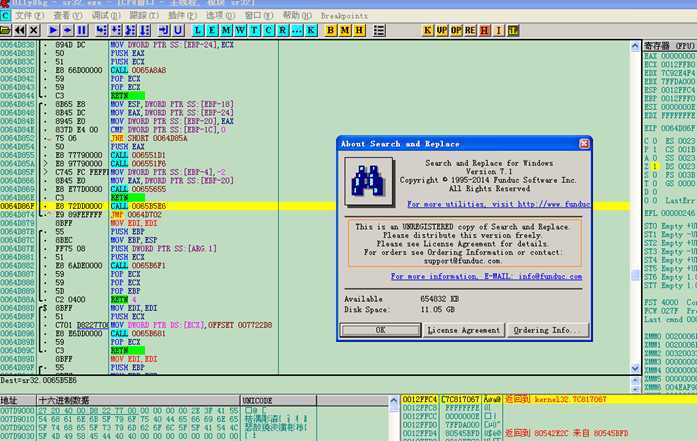Select the JMP 0064D702 instruction
Image resolution: width=697 pixels, height=441 pixels.
coord(136,214)
